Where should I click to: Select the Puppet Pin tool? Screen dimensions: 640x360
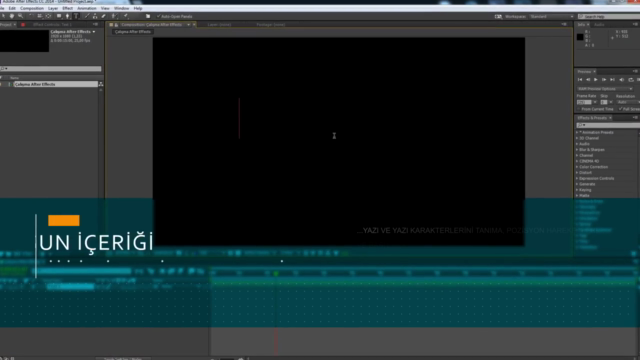click(126, 16)
